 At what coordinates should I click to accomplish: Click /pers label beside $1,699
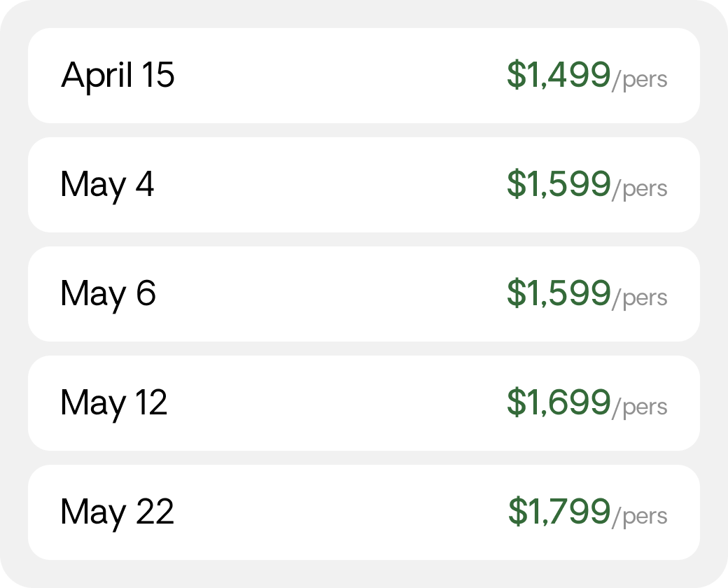click(639, 407)
